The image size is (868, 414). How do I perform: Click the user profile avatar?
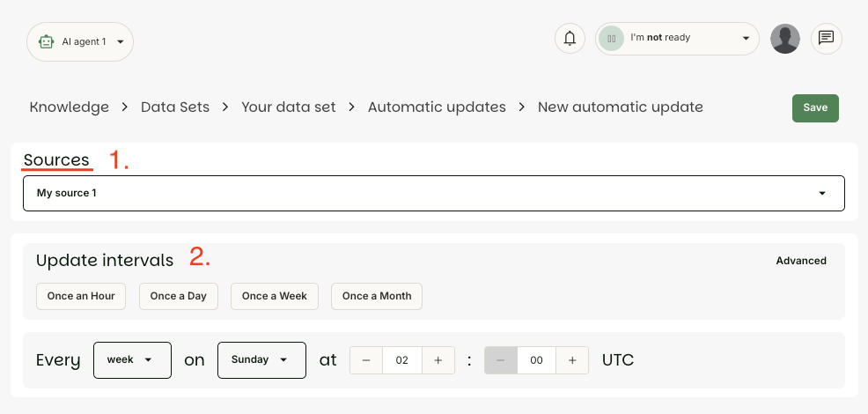tap(784, 39)
